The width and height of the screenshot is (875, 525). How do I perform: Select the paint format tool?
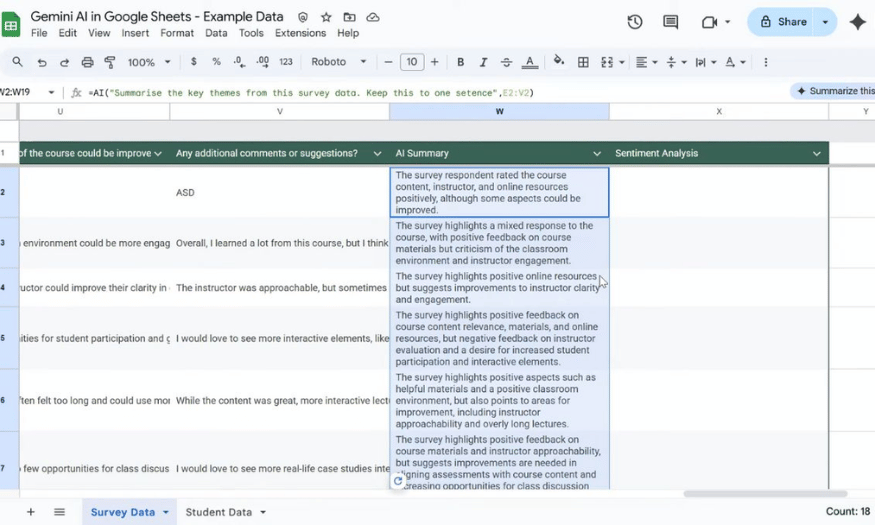pyautogui.click(x=110, y=62)
